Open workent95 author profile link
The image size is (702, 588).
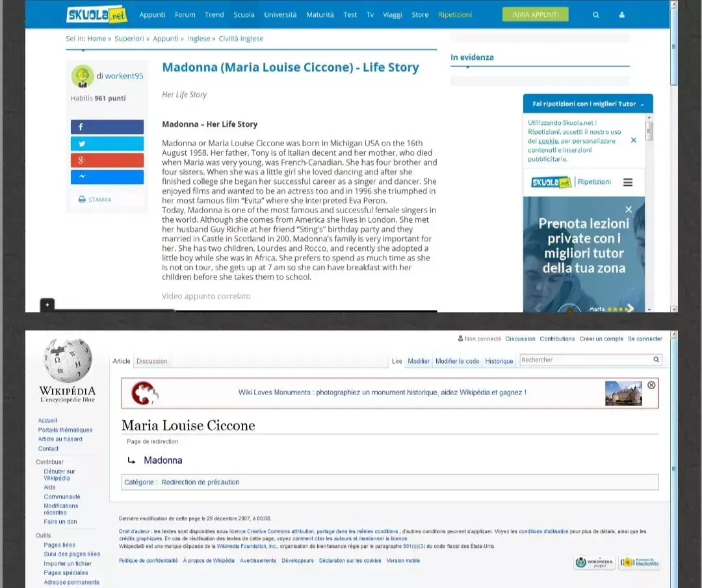point(124,76)
